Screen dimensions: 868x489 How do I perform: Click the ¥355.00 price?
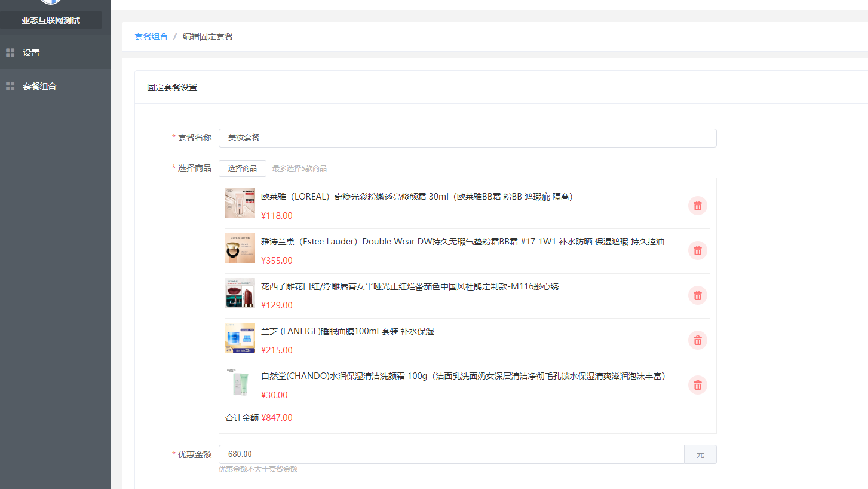pyautogui.click(x=277, y=261)
